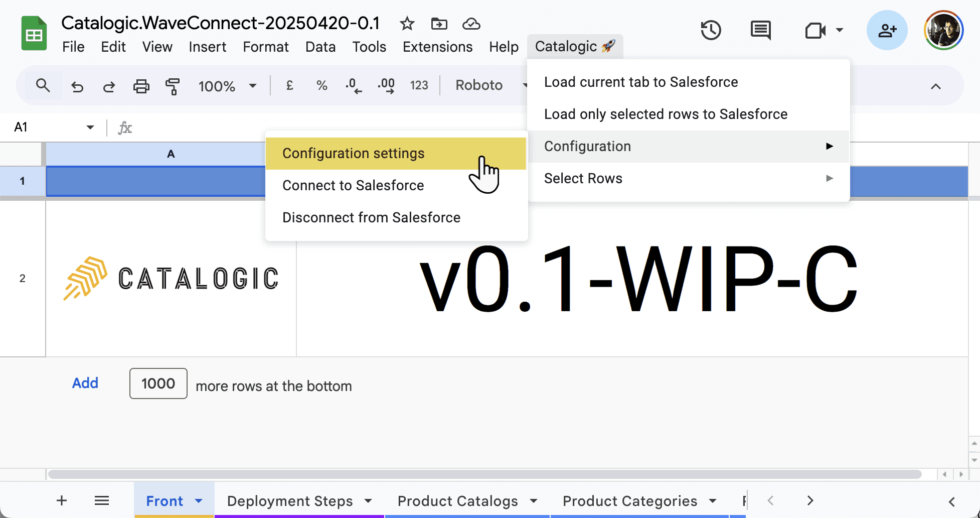Screen dimensions: 980x518
Task: Open the File menu
Action: coord(73,47)
